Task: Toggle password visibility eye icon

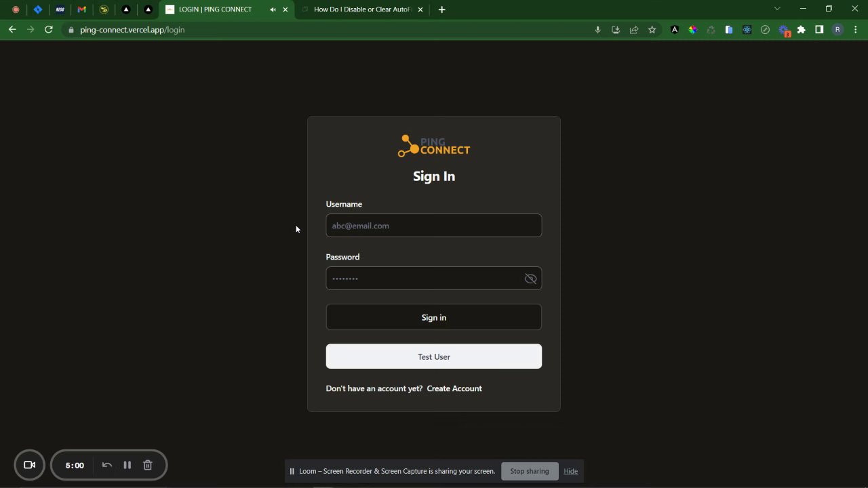Action: pyautogui.click(x=530, y=279)
